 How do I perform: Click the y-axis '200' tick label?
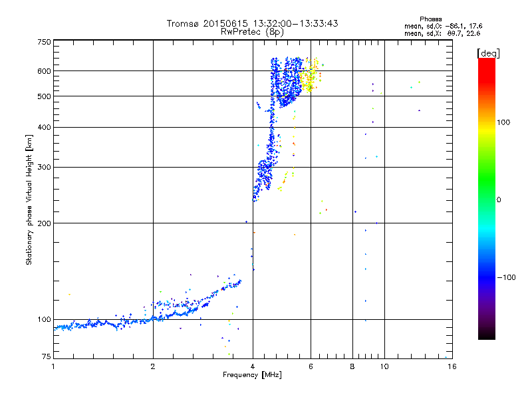coord(44,223)
